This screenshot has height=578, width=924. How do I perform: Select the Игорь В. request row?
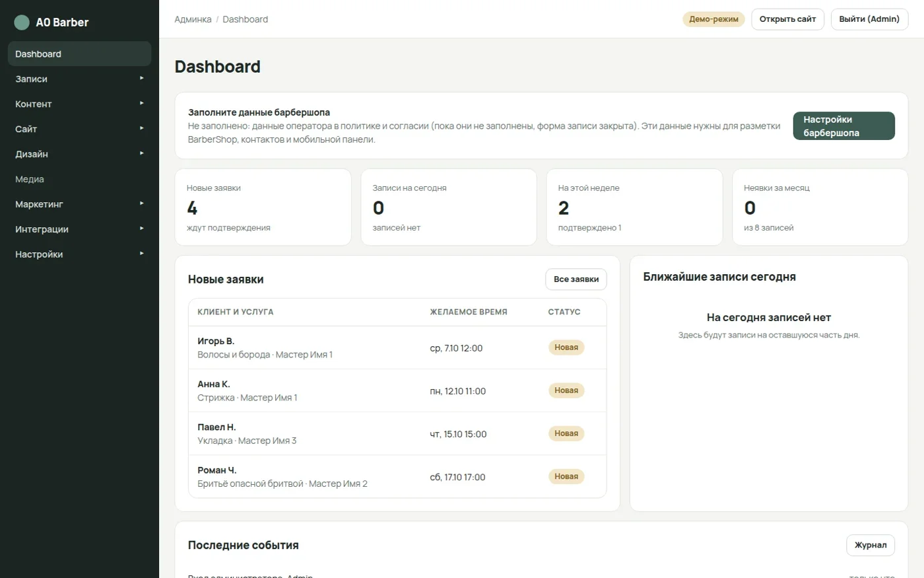point(397,347)
